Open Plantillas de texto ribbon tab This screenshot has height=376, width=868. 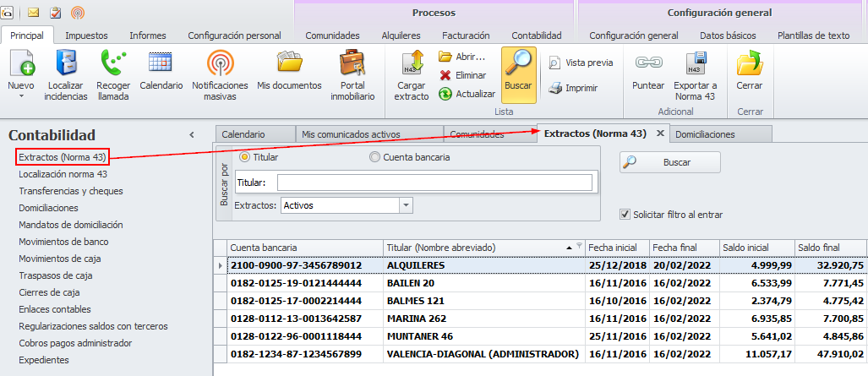pos(814,35)
